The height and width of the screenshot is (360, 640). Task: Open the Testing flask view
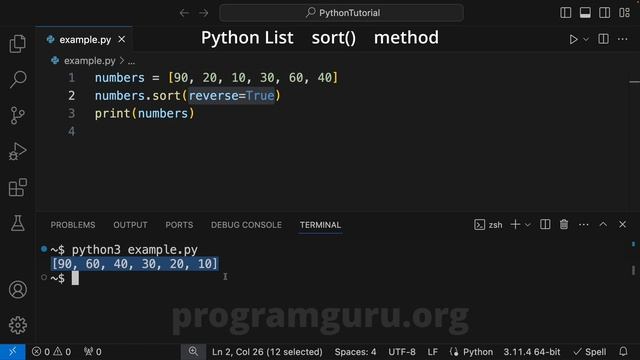click(x=18, y=223)
